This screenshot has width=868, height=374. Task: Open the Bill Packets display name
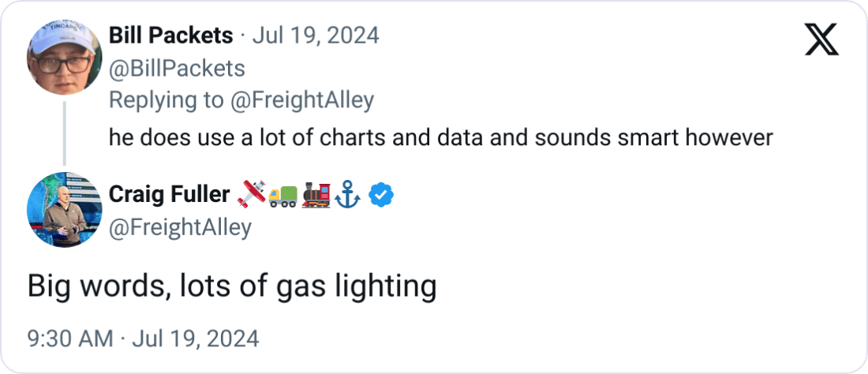click(170, 36)
